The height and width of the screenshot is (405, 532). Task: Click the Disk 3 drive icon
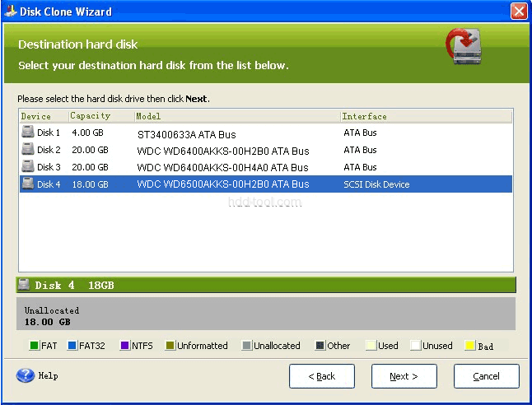click(x=27, y=167)
